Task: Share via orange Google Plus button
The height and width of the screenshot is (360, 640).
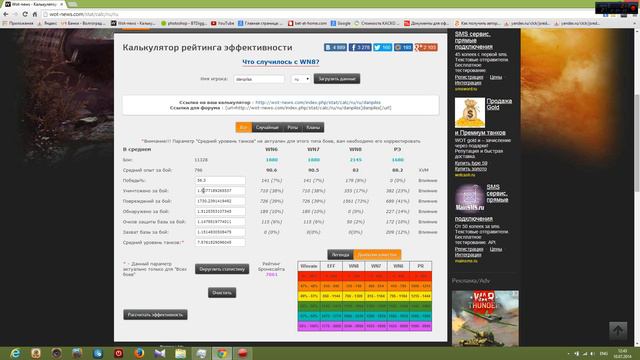Action: [426, 47]
